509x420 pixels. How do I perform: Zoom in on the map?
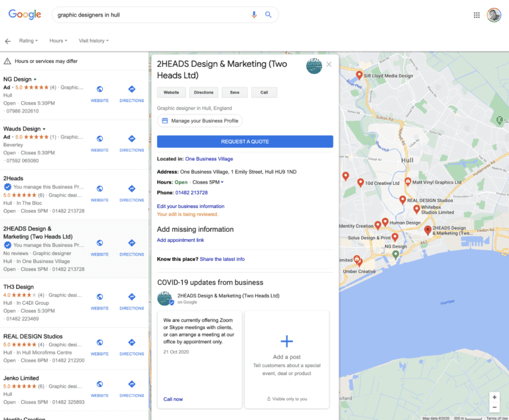tap(494, 397)
